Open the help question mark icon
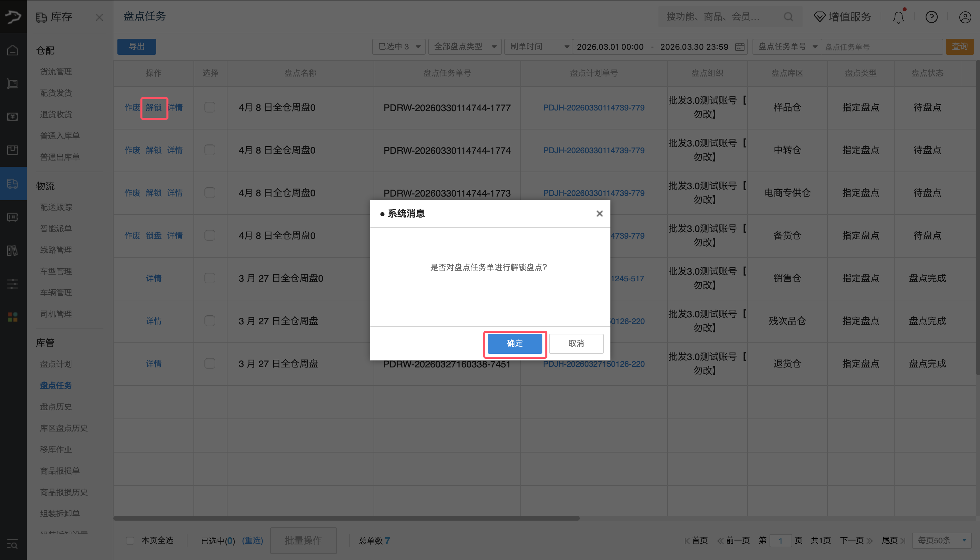 click(x=931, y=17)
